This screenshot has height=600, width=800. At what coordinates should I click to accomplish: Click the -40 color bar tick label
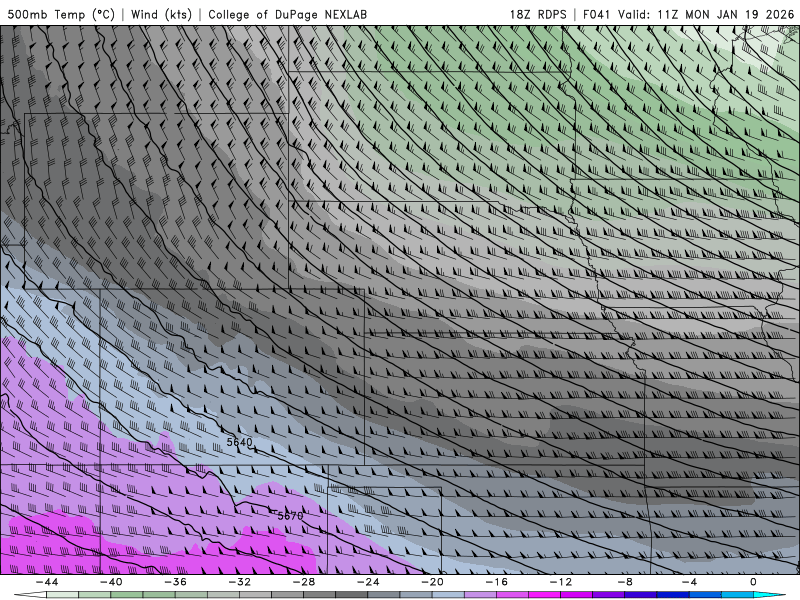tap(111, 582)
